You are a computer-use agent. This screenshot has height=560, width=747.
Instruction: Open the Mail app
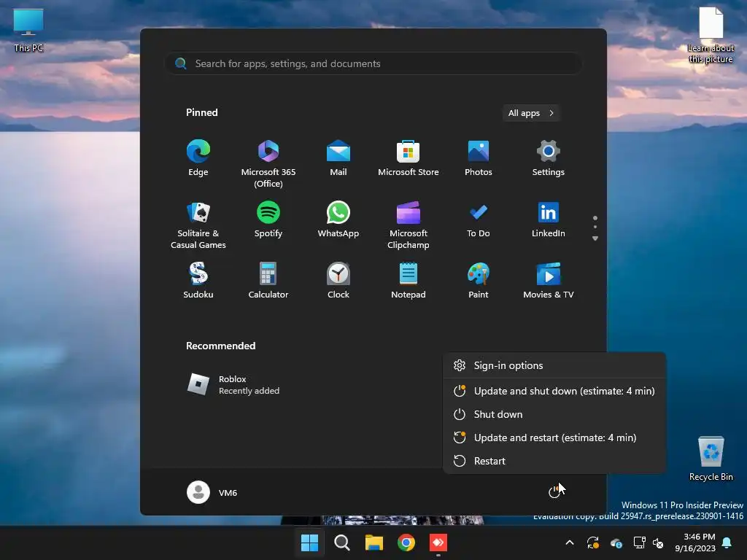point(338,158)
